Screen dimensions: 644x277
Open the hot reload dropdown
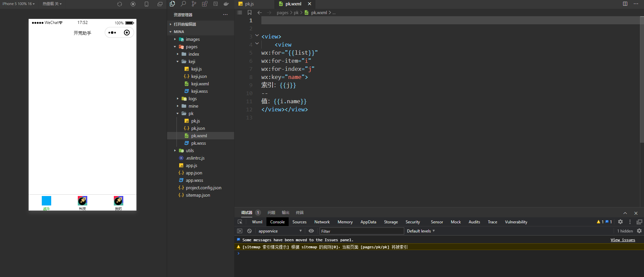tap(52, 4)
